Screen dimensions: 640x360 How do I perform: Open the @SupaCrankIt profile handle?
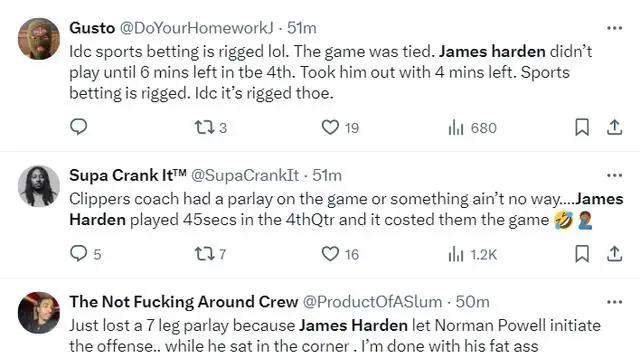point(245,176)
